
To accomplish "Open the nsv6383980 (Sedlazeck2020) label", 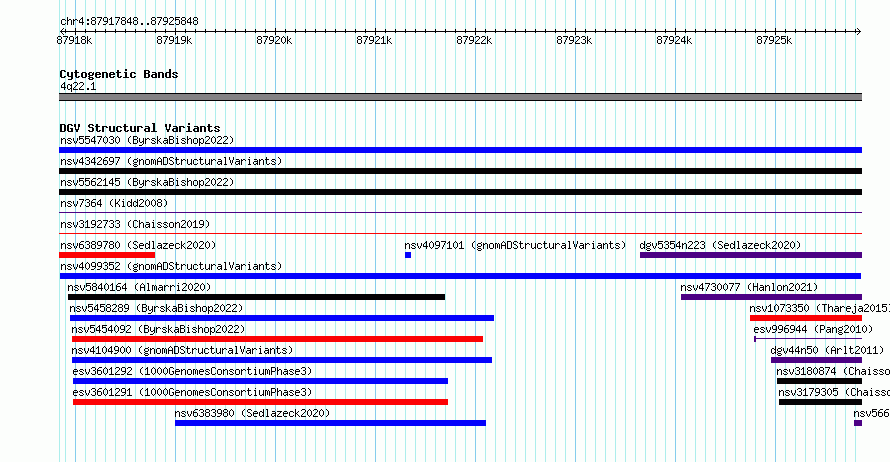I will pos(252,413).
